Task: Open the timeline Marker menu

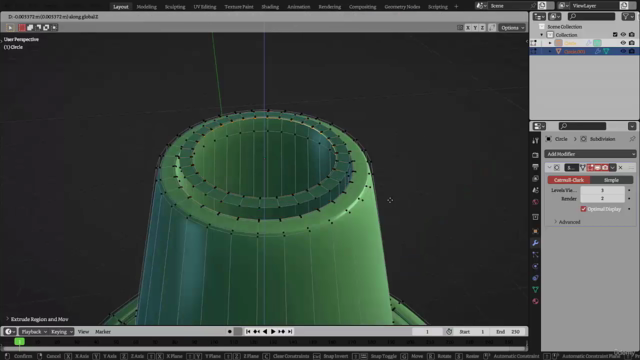Action: click(103, 332)
